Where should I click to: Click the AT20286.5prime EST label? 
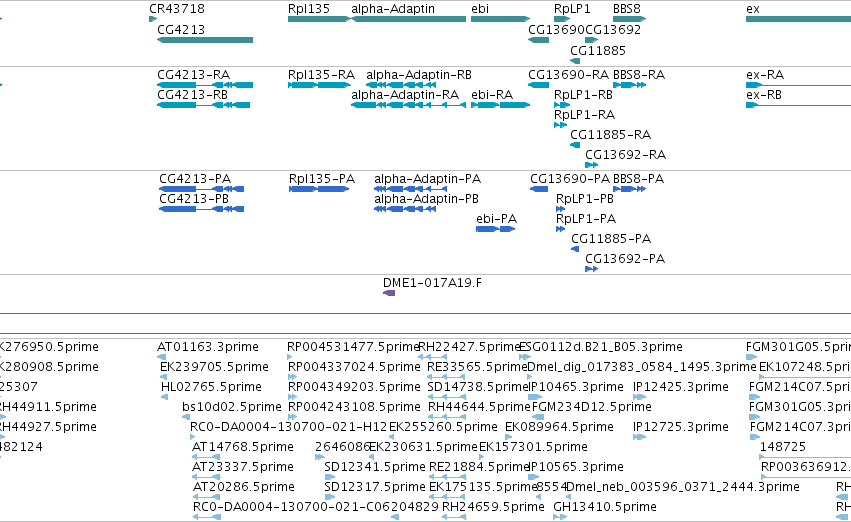[x=244, y=487]
